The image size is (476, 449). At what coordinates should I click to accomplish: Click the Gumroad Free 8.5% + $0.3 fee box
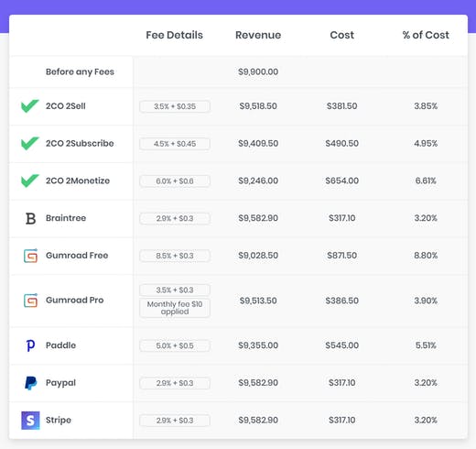[175, 256]
